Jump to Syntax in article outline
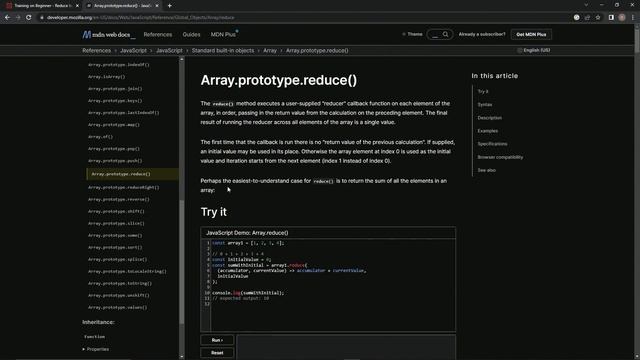 (x=485, y=104)
